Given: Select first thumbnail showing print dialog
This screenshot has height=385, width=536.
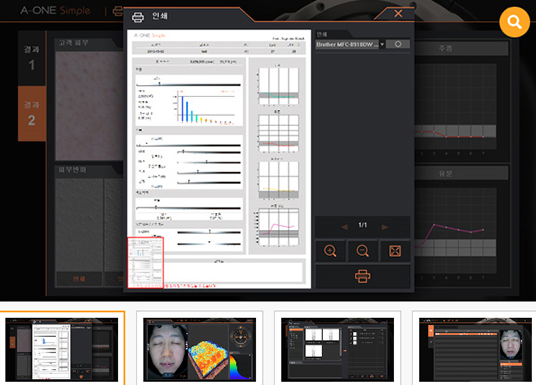Looking at the screenshot, I should (x=62, y=349).
